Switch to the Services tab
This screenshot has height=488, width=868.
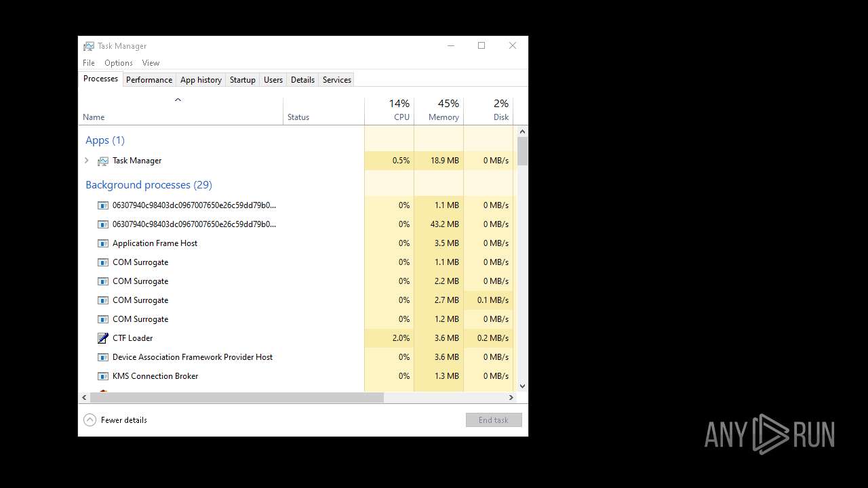pos(337,80)
